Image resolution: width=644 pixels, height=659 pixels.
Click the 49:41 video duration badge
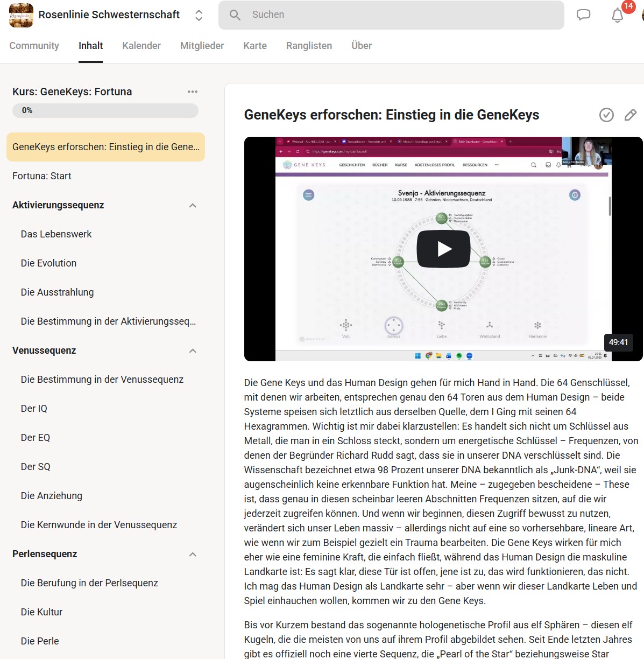618,342
